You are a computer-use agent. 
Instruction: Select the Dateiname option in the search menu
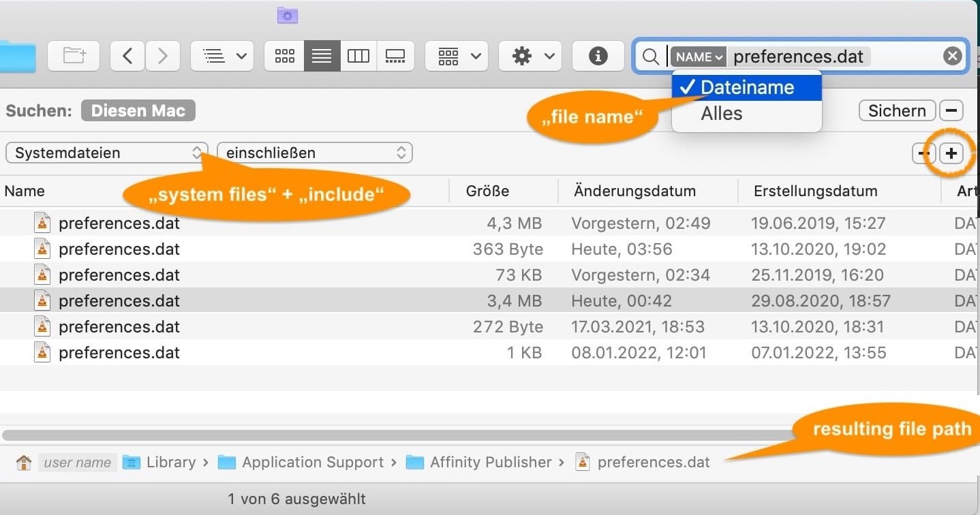746,87
